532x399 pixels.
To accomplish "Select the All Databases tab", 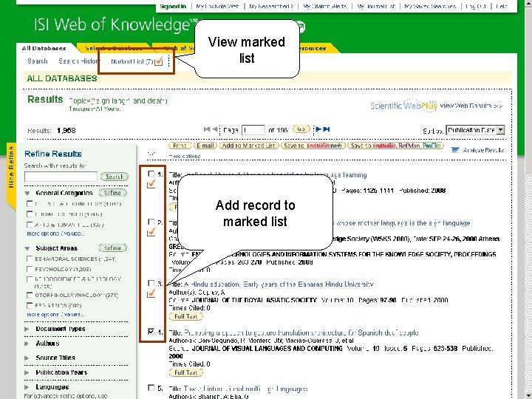I will click(x=44, y=48).
